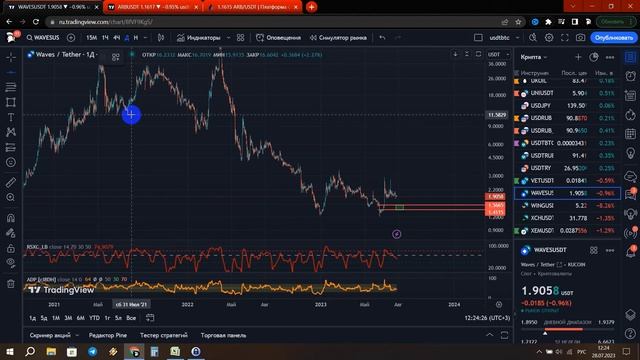Open indicator templates grid icon
Image resolution: width=640 pixels, height=360 pixels.
pos(240,38)
